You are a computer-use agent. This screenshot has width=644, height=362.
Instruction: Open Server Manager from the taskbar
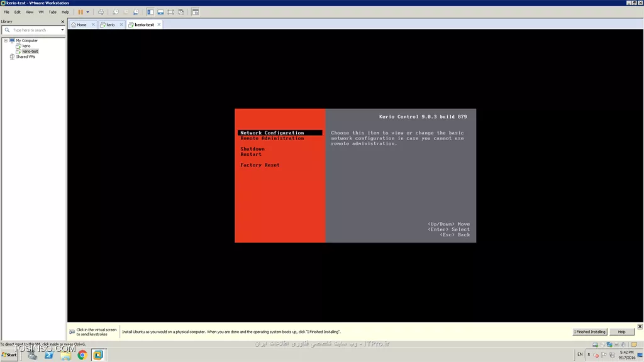point(33,356)
